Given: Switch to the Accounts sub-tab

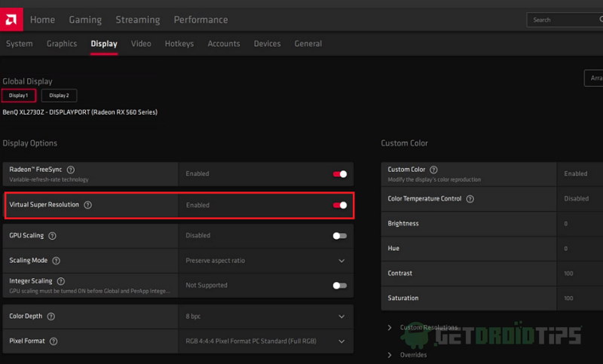Looking at the screenshot, I should coord(224,44).
